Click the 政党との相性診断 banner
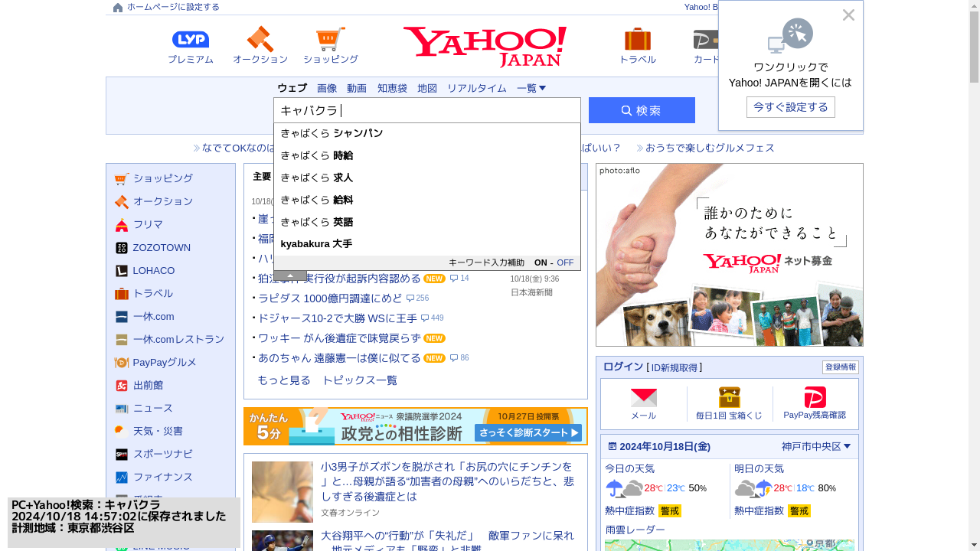 416,426
